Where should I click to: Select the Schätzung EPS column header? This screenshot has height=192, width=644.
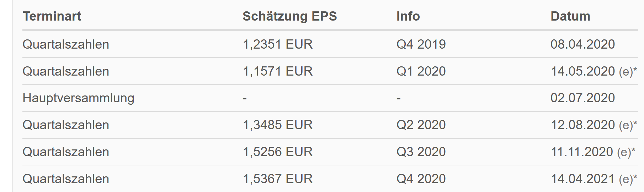coord(289,16)
